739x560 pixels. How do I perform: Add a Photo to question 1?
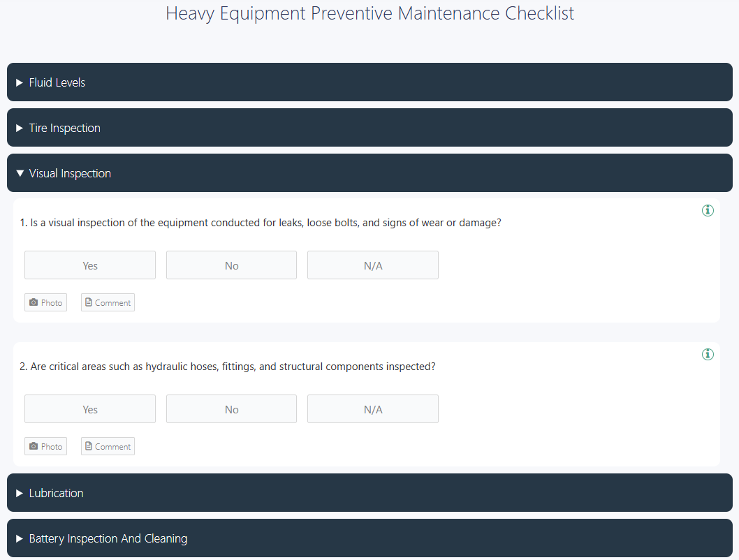coord(45,302)
